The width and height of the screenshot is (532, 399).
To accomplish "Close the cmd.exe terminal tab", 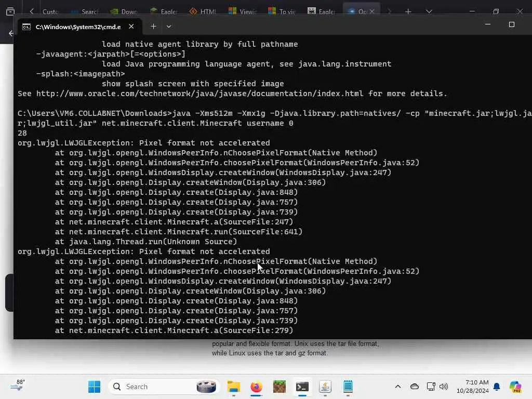I will tap(131, 26).
